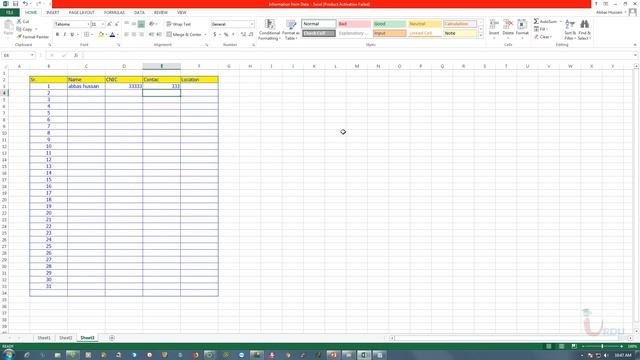Viewport: 640px width, 360px height.
Task: Toggle Bottom Align vertical alignment
Action: coord(141,24)
